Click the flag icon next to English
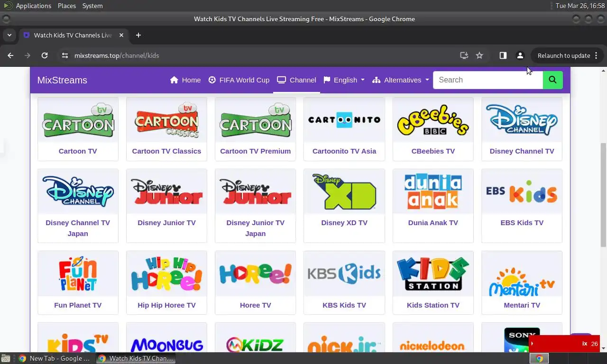Image resolution: width=607 pixels, height=364 pixels. [x=327, y=80]
